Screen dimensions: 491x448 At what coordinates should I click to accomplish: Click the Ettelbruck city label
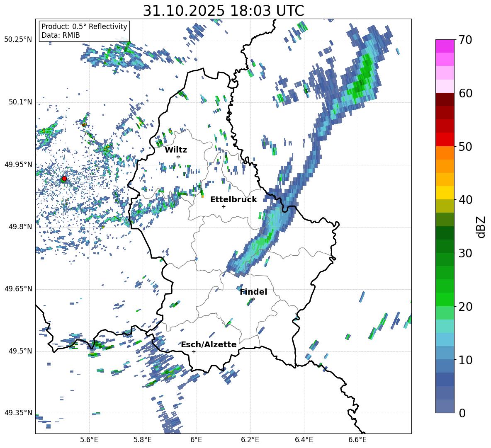(x=233, y=200)
